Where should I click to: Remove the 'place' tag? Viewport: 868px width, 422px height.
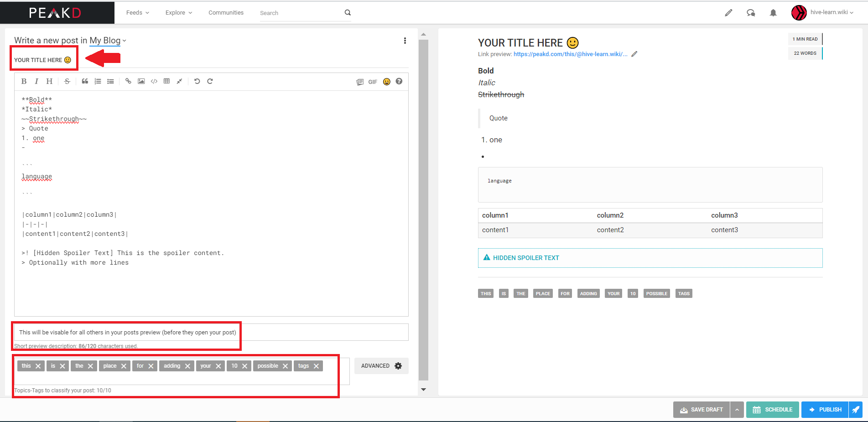[x=124, y=366]
